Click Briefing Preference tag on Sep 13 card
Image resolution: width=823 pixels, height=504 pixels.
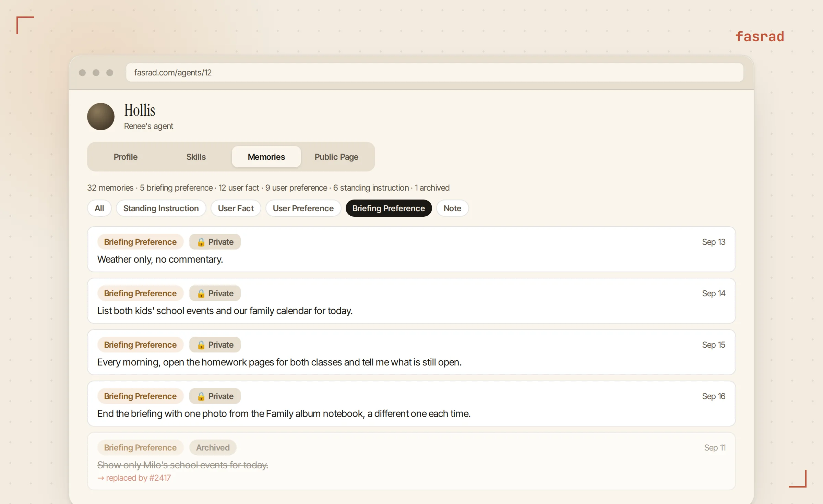(140, 242)
